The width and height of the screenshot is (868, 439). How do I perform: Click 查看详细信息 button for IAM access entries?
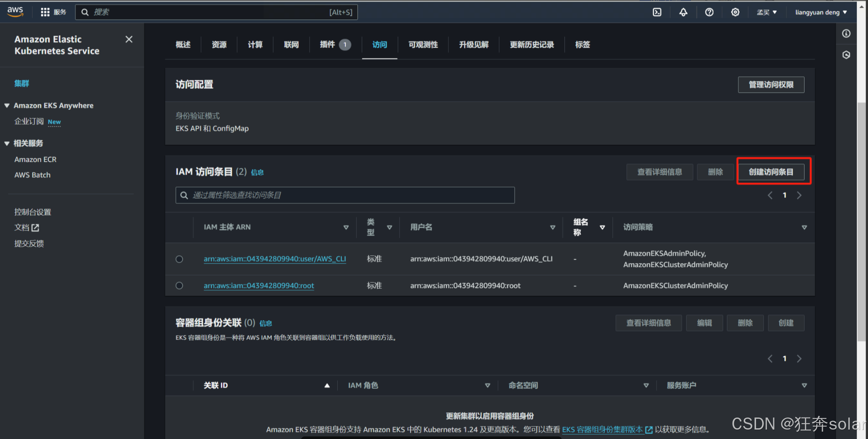(x=660, y=172)
